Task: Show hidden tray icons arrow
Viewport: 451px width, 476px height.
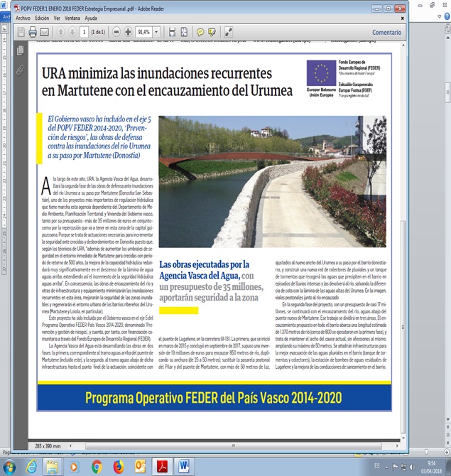Action: [x=386, y=467]
